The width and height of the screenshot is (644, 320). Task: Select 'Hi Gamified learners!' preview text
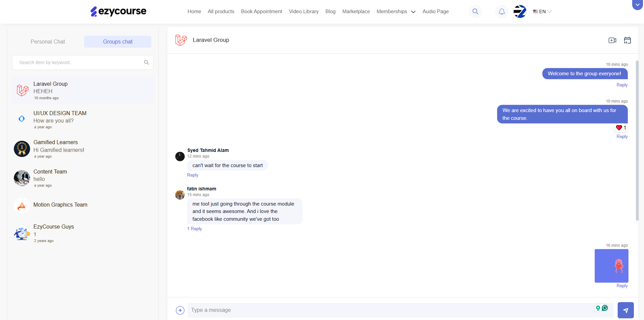(59, 150)
